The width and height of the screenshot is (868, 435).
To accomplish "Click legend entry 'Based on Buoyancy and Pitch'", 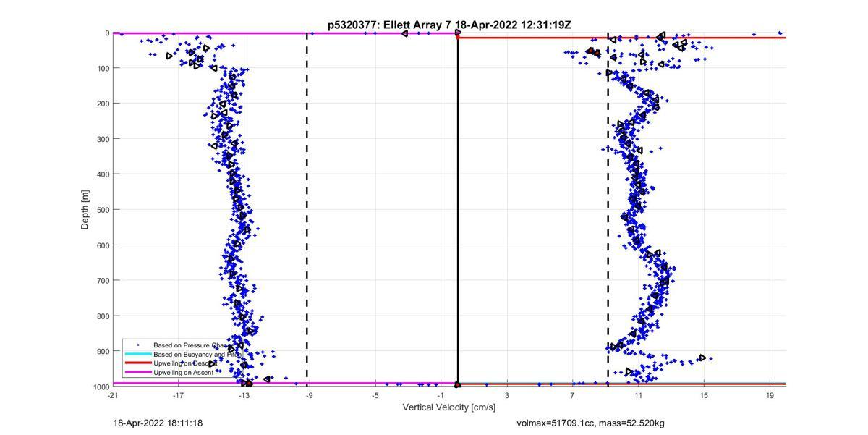I will (x=196, y=355).
